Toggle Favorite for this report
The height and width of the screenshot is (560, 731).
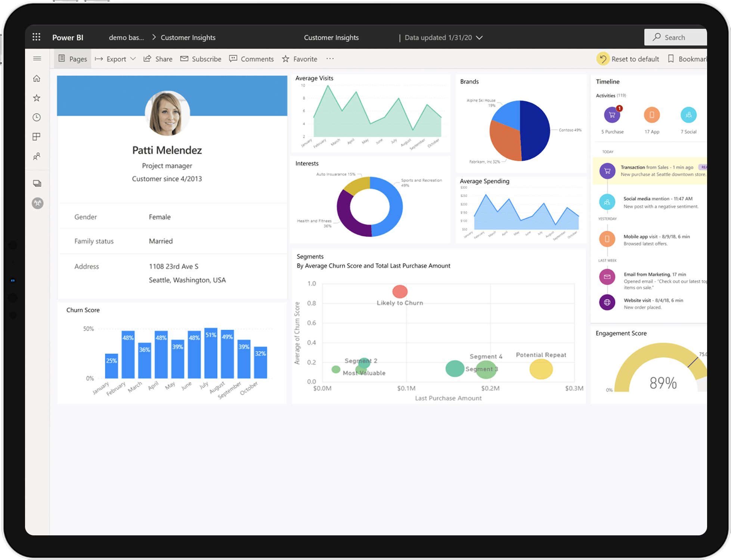click(x=300, y=59)
